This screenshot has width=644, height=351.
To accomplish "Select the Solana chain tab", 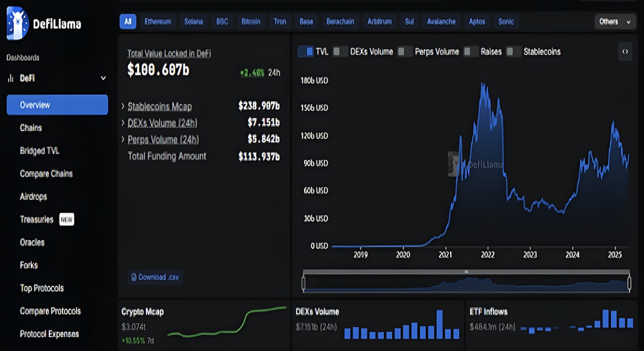I will click(194, 21).
